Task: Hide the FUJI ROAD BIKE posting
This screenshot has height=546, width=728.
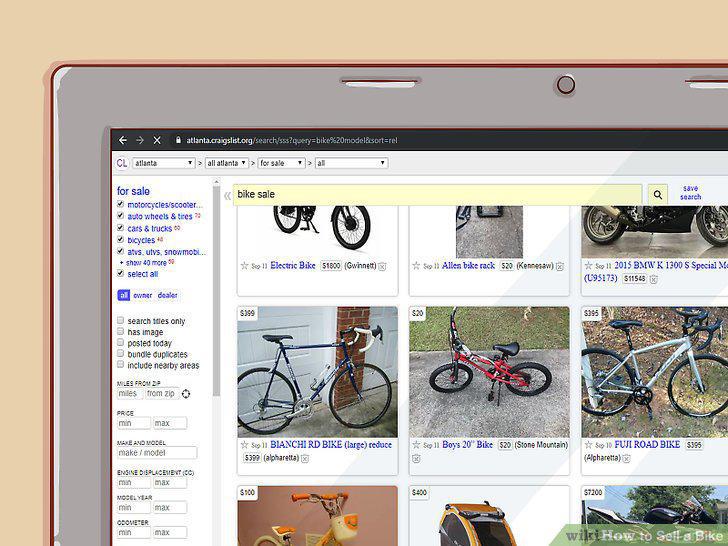Action: [626, 459]
